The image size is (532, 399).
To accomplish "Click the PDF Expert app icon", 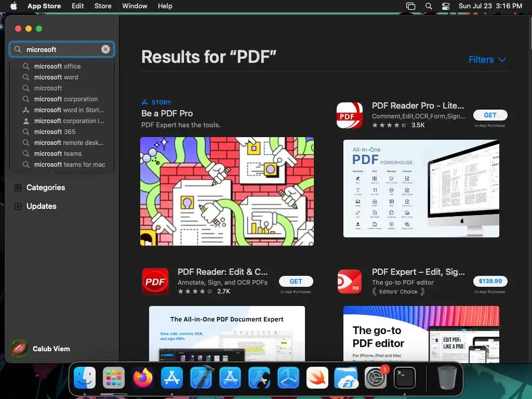I will [350, 281].
